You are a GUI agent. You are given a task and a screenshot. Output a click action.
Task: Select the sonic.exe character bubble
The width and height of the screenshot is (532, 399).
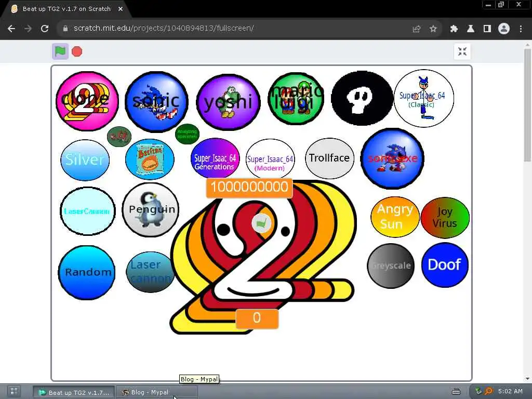[x=392, y=158]
